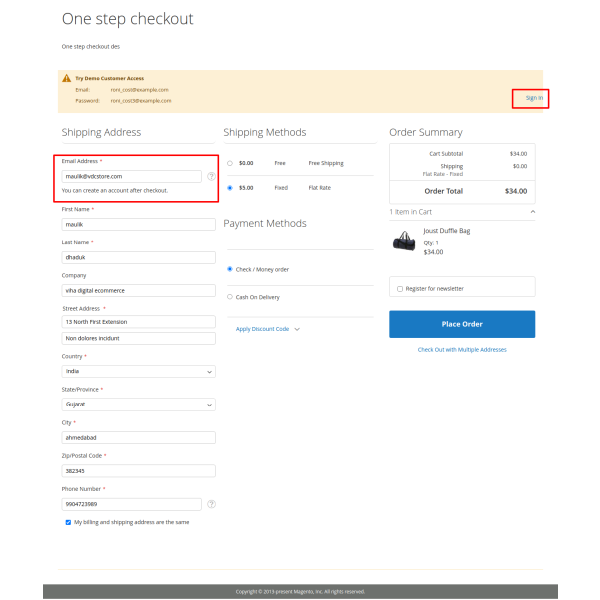Click the email address help tooltip icon

211,176
